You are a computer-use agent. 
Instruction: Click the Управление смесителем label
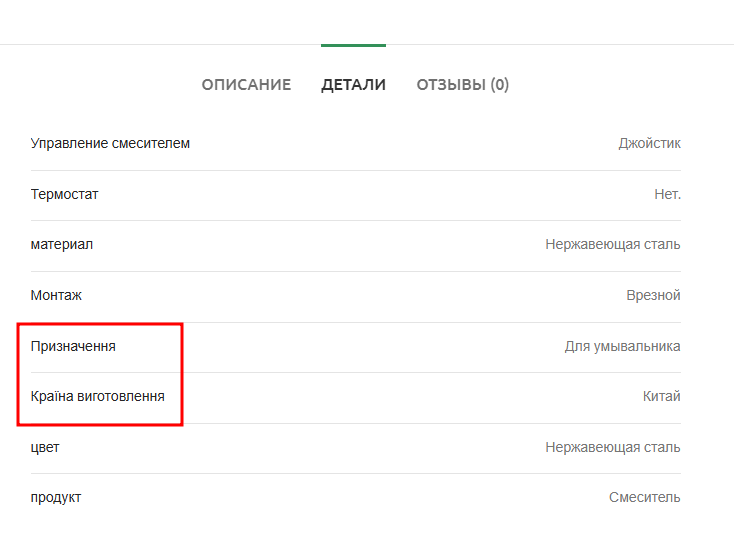tap(110, 143)
